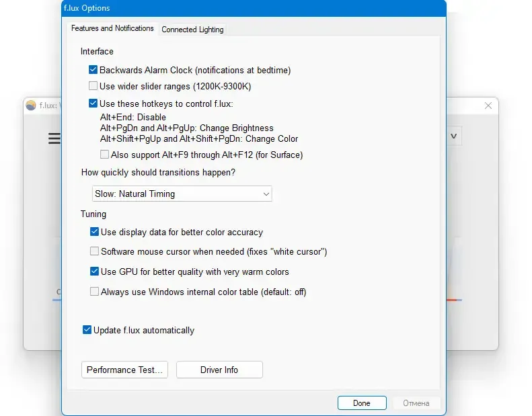Enable Alt+F9 through Alt+F12 support
532x416 pixels.
tap(104, 155)
